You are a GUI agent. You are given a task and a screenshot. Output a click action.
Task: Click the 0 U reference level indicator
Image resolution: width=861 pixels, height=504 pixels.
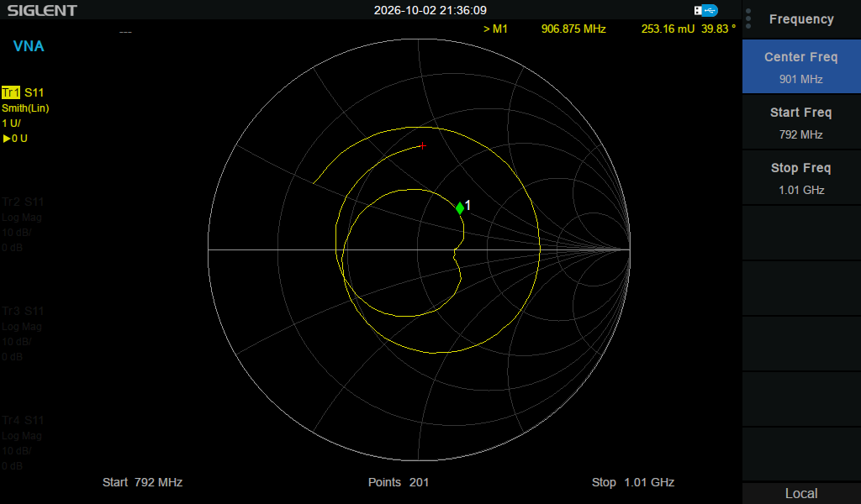click(x=15, y=139)
